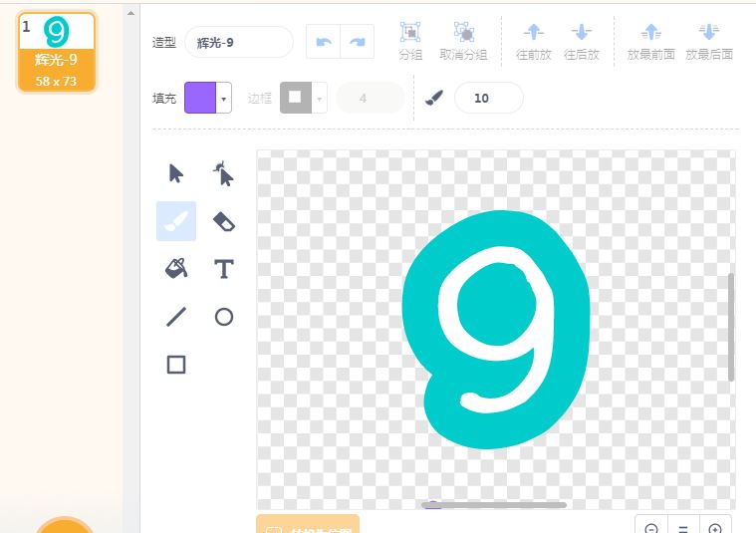Click the convert to bitmap button
The image size is (756, 533).
[x=308, y=524]
